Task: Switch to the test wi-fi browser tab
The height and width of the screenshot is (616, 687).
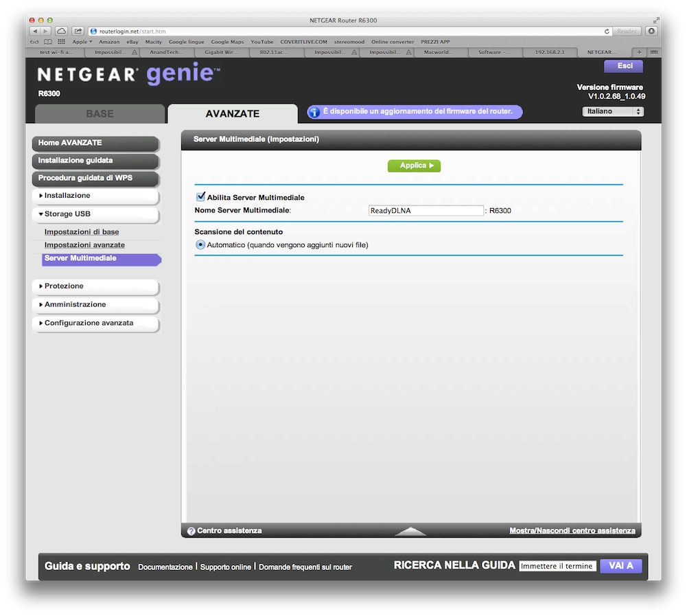Action: pyautogui.click(x=56, y=52)
